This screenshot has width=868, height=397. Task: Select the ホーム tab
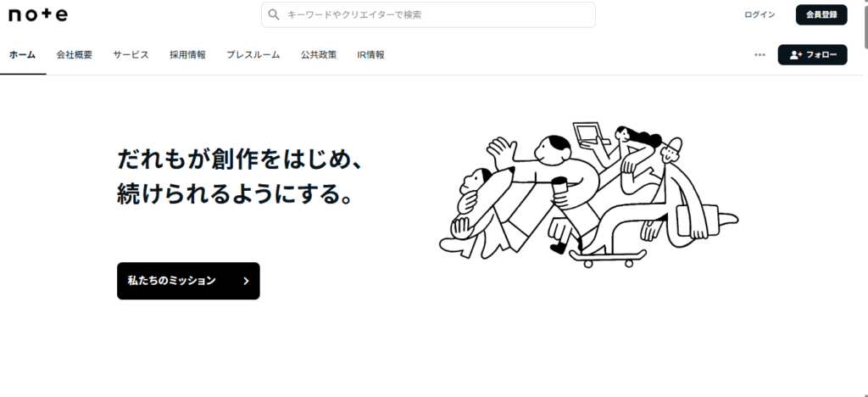[x=23, y=55]
